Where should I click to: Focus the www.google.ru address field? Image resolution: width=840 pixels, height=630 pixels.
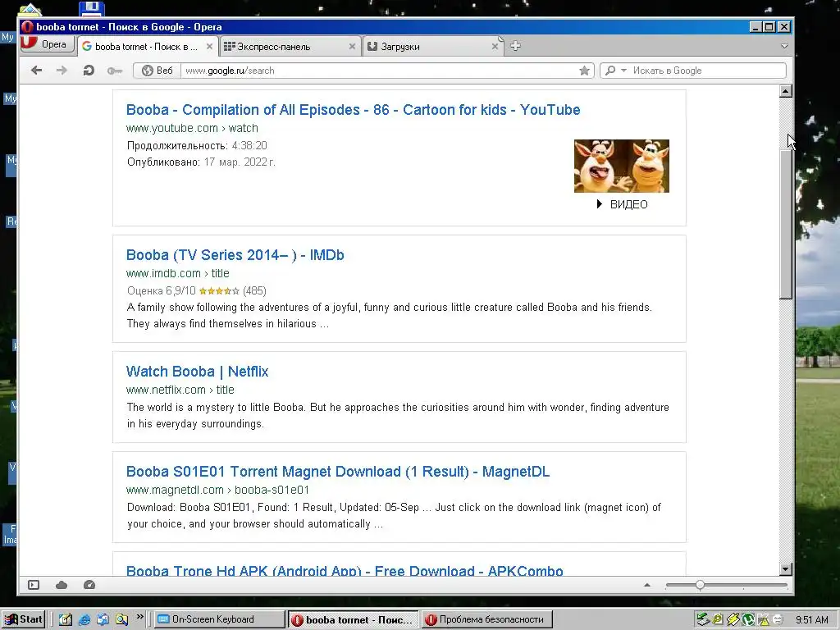pyautogui.click(x=381, y=71)
